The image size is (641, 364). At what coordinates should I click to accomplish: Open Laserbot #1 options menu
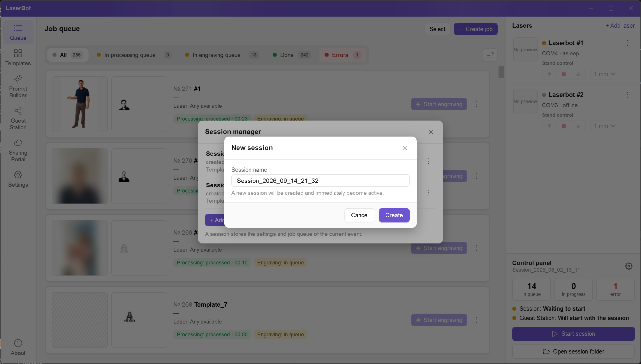tap(628, 43)
